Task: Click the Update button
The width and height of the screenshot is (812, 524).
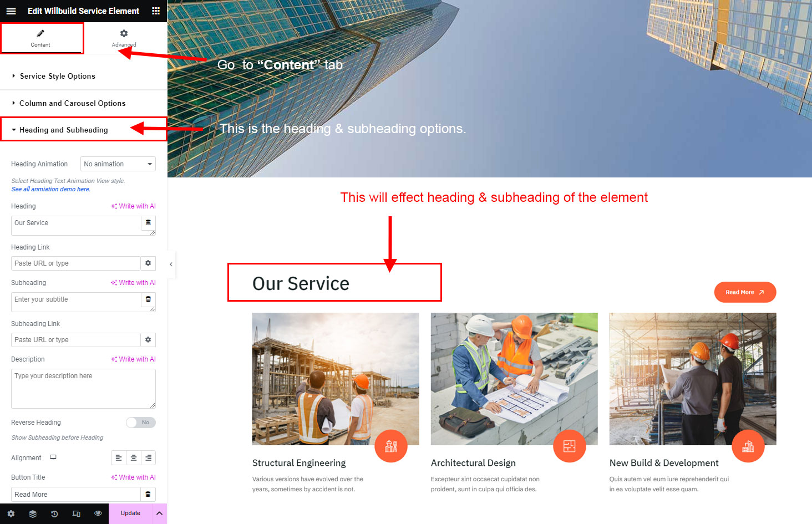Action: [130, 513]
